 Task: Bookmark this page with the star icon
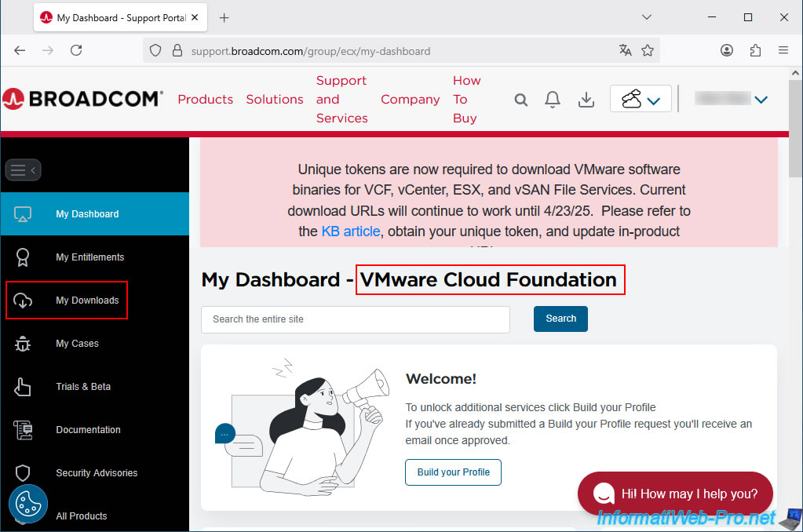click(x=648, y=50)
